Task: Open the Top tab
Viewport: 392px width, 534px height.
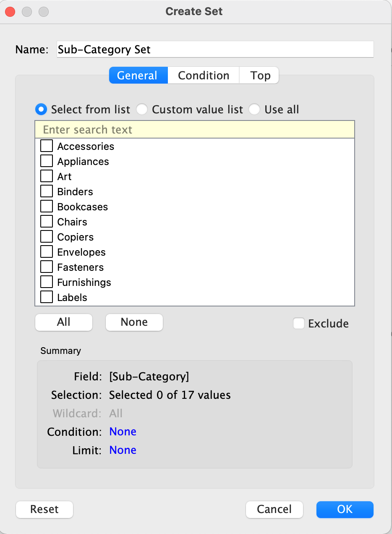Action: coord(260,76)
